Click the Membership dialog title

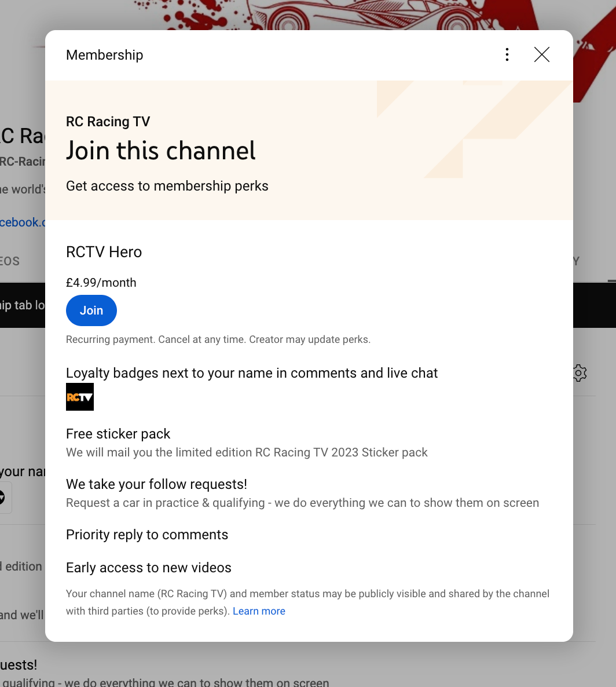(105, 55)
